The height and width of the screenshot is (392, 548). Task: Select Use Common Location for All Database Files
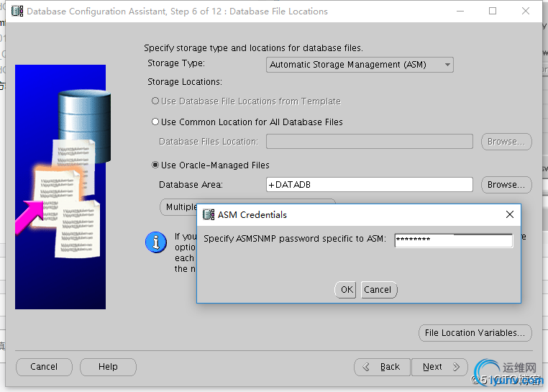[x=155, y=122]
